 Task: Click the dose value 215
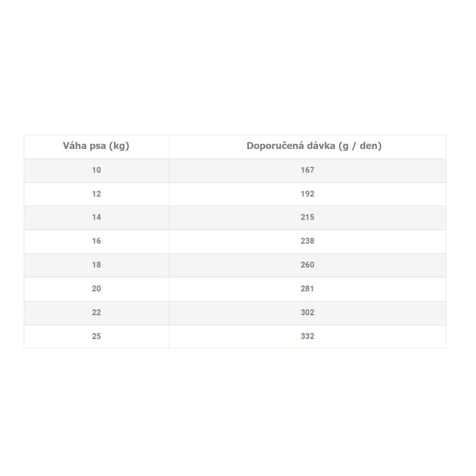point(307,218)
